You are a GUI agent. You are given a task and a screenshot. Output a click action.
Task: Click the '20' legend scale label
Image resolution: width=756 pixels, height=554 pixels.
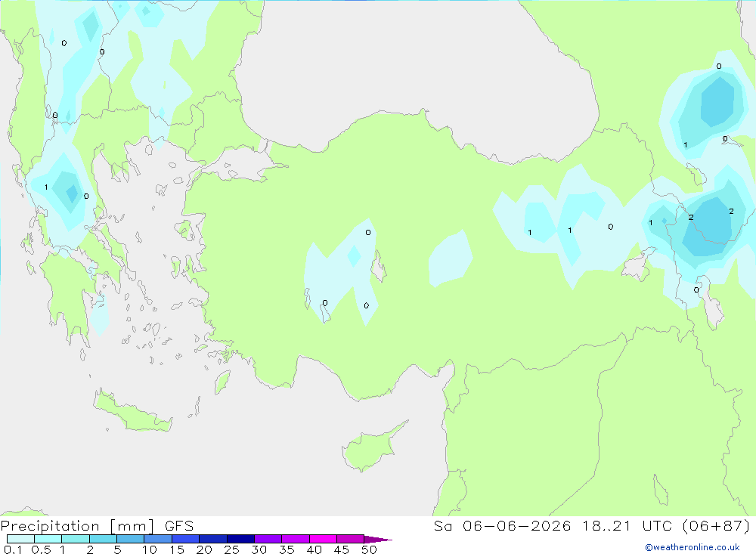click(204, 549)
